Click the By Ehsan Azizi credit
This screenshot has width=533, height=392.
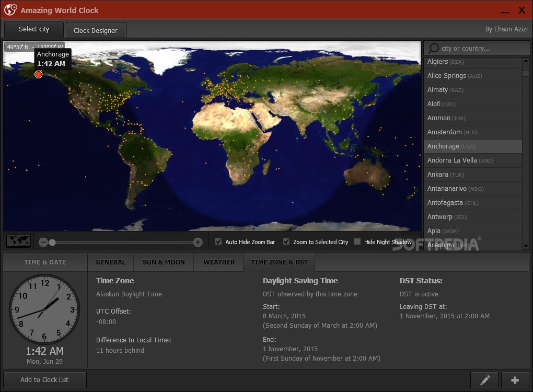pos(506,29)
